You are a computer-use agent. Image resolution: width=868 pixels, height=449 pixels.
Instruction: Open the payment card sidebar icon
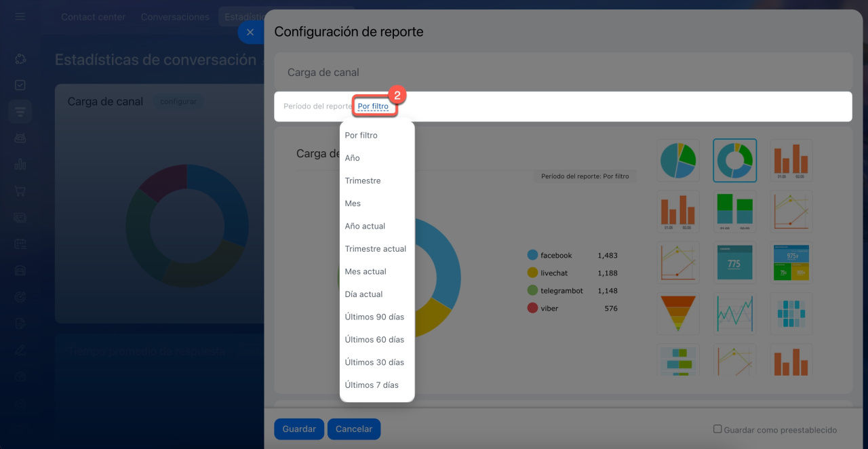[20, 217]
